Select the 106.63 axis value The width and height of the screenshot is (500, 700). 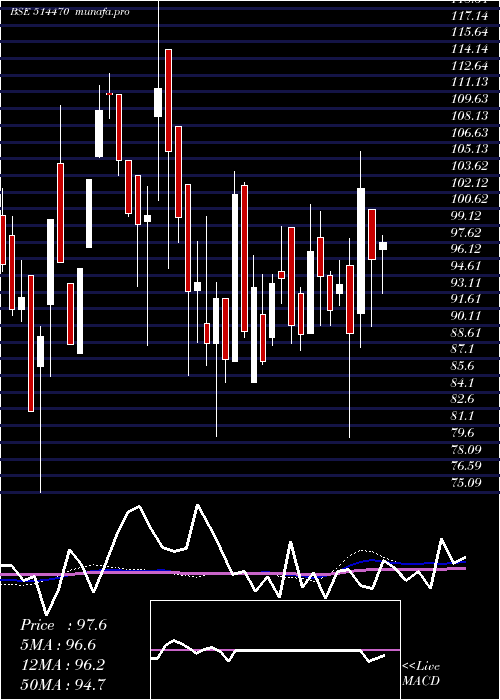[469, 133]
